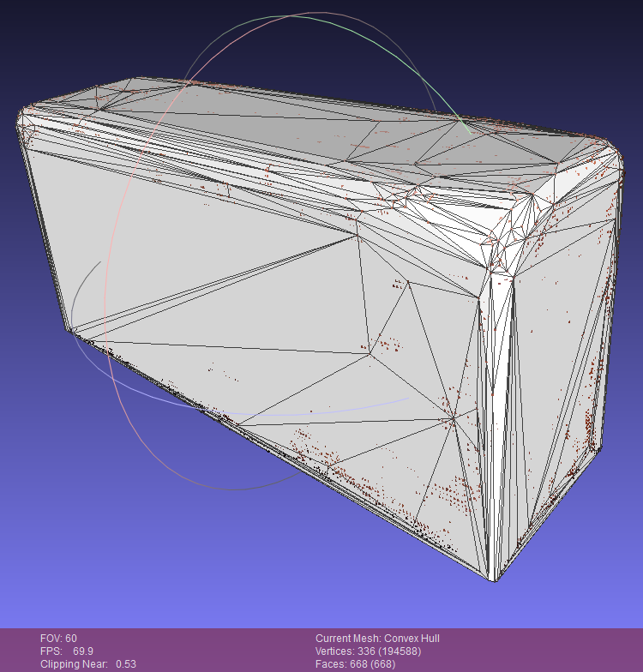Screen dimensions: 643x672
Task: Select the Clipping Near 0.53 text
Action: 88,664
